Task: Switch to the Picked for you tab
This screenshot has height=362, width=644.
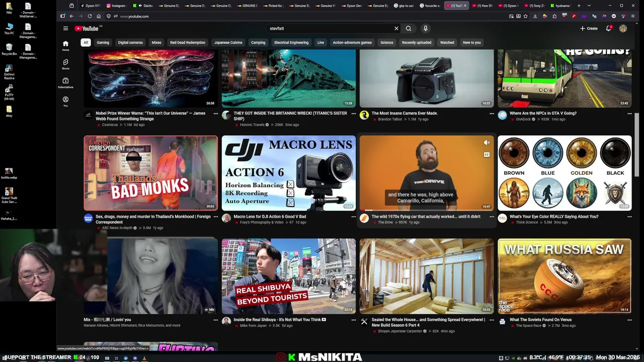Action: [x=273, y=6]
